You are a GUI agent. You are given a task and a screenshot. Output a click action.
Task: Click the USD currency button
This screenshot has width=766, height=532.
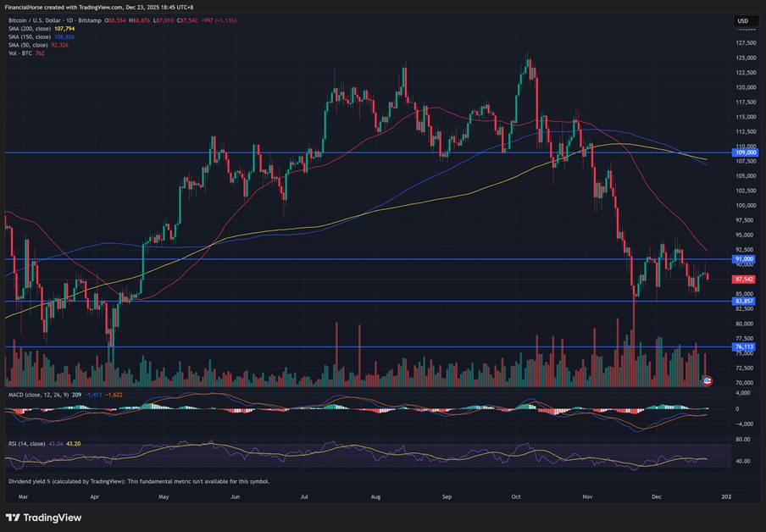pyautogui.click(x=743, y=21)
